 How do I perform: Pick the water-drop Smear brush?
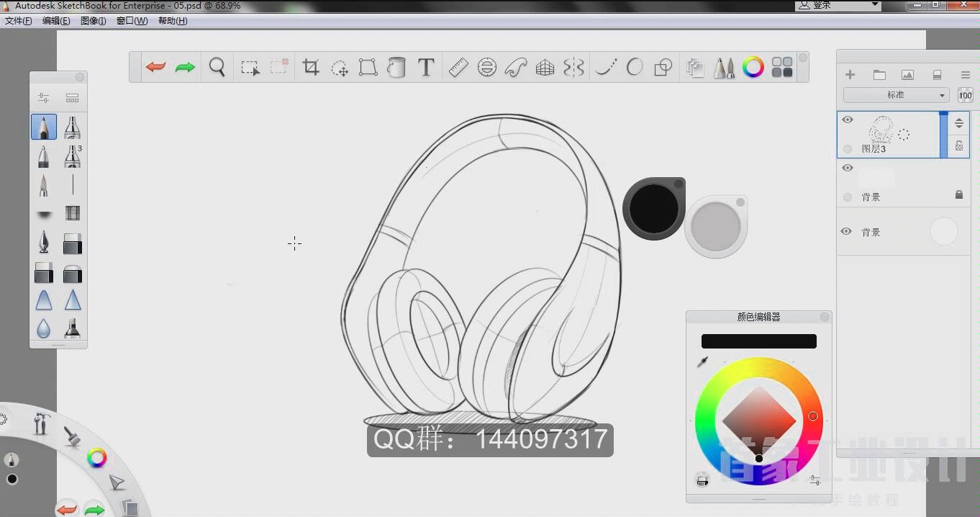coord(44,328)
